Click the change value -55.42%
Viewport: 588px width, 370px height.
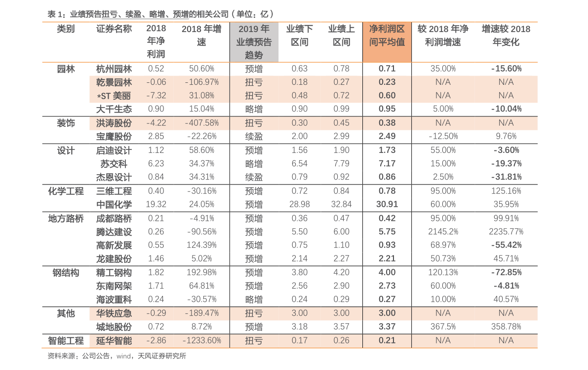click(x=506, y=245)
